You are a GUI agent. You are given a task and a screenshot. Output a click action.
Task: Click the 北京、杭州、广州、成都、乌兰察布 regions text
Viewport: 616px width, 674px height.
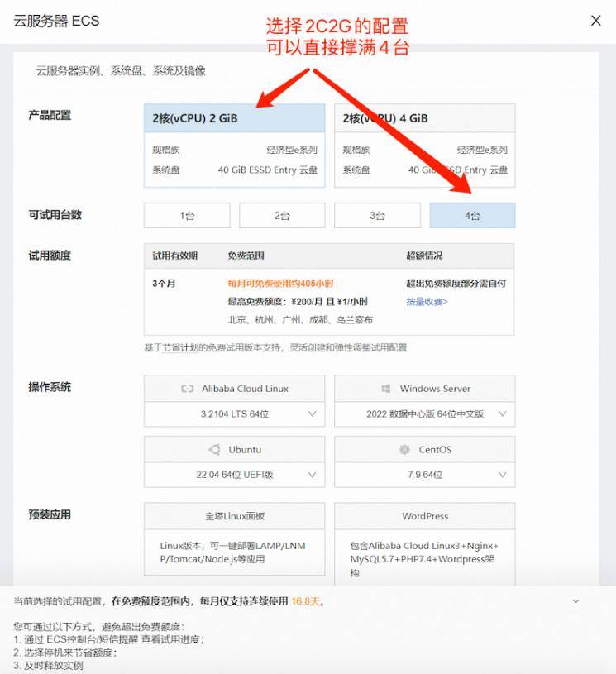pos(300,320)
